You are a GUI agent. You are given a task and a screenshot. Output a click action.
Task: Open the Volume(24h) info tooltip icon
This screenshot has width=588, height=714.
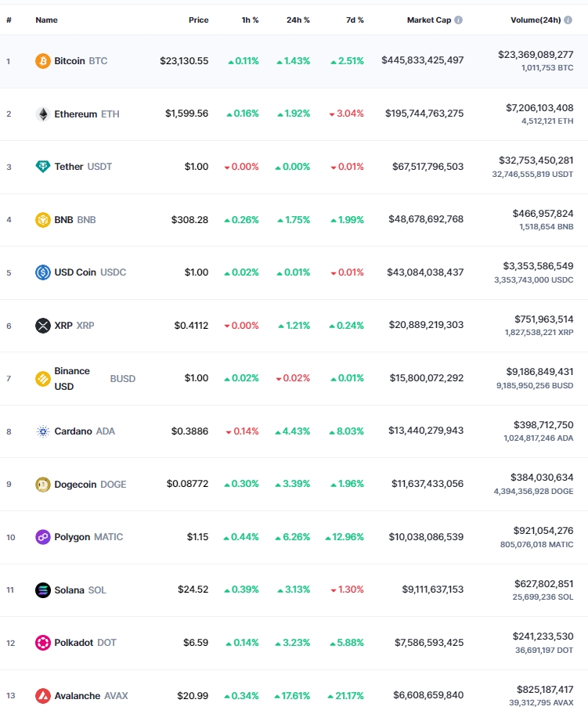click(568, 20)
